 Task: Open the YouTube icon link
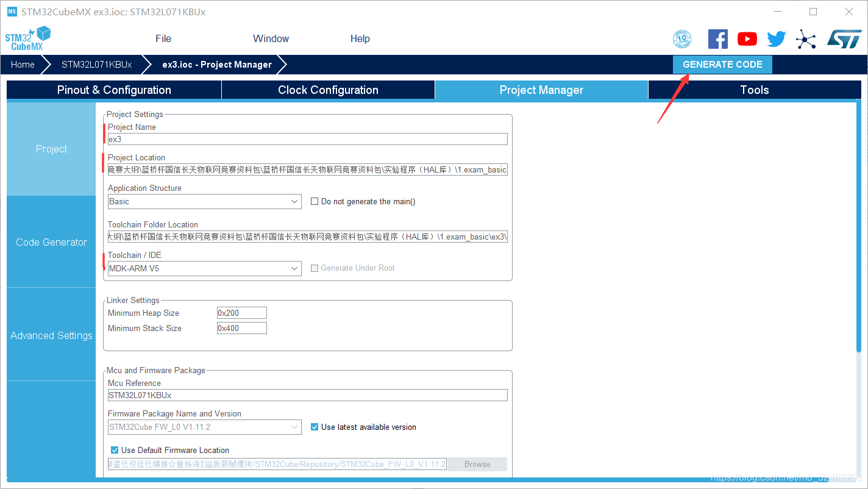[x=747, y=39]
